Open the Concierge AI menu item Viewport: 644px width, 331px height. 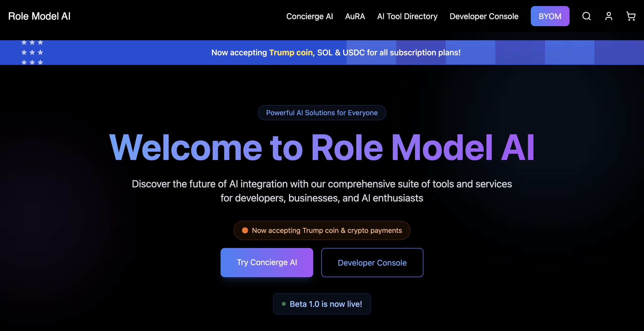click(x=309, y=16)
